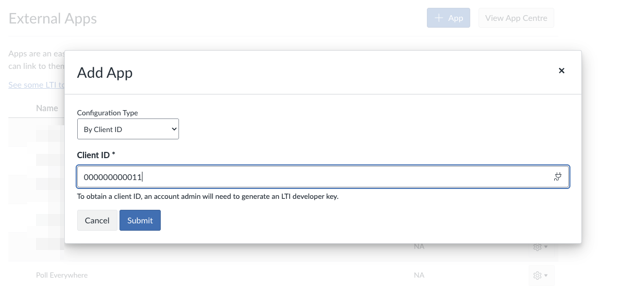Click the External Apps page heading
Image resolution: width=644 pixels, height=286 pixels.
click(x=53, y=18)
